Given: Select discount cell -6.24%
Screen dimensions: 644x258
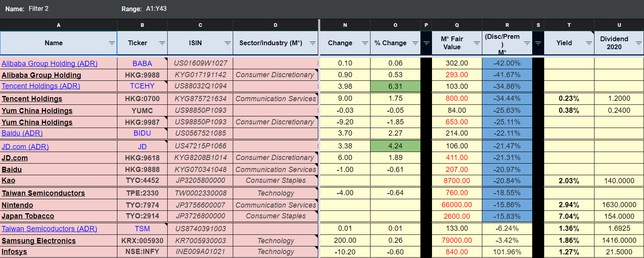Looking at the screenshot, I should point(507,228).
